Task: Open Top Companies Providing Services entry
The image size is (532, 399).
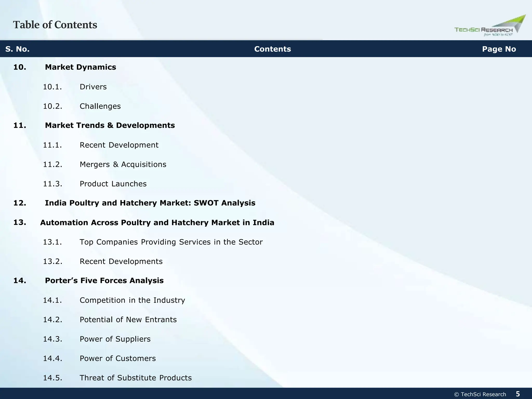Action: 171,242
